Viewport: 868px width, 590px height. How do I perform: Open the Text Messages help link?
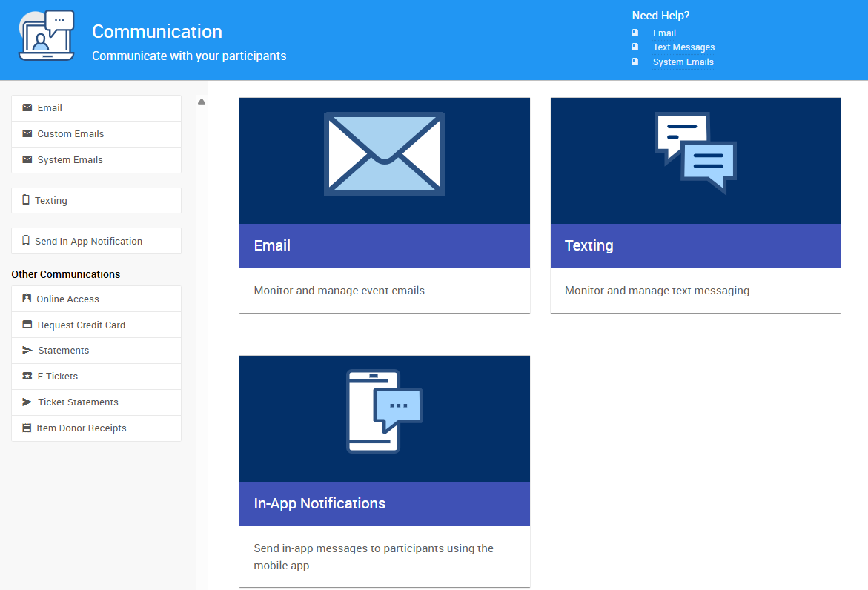pos(683,47)
